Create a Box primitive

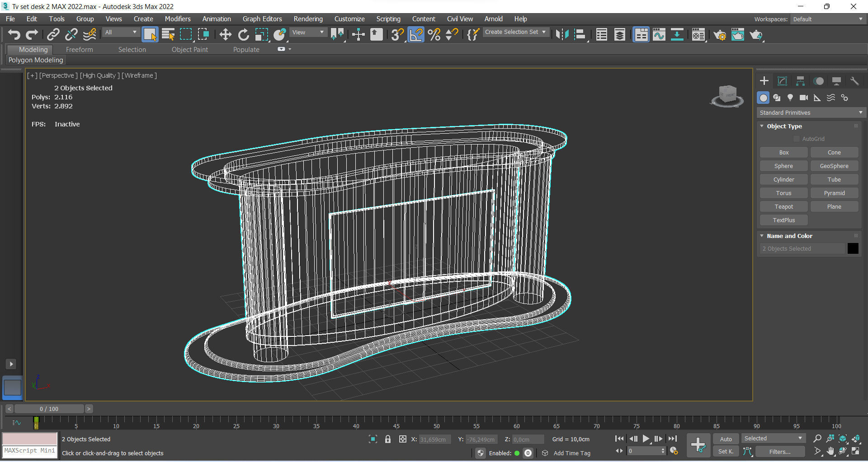tap(783, 153)
